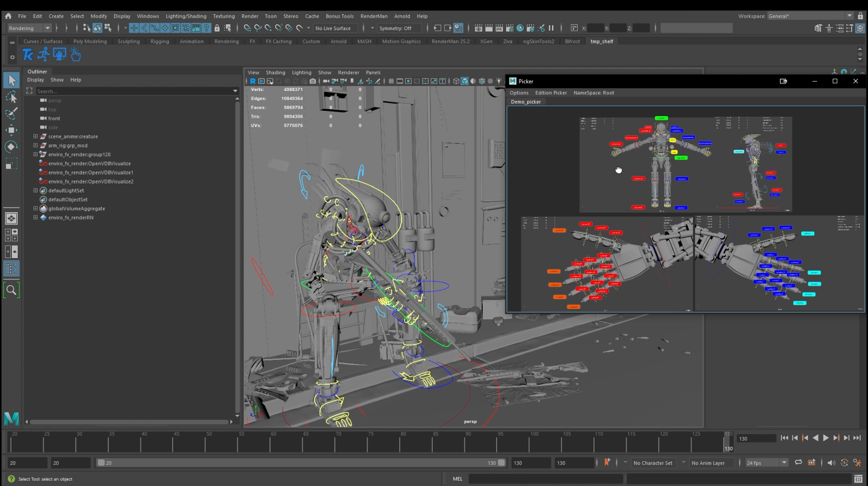The width and height of the screenshot is (868, 486).
Task: Click the running figure shelf icon
Action: click(x=44, y=54)
